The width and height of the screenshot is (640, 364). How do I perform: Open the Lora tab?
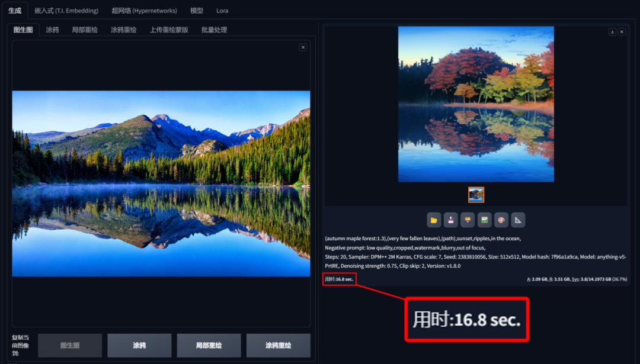(222, 11)
